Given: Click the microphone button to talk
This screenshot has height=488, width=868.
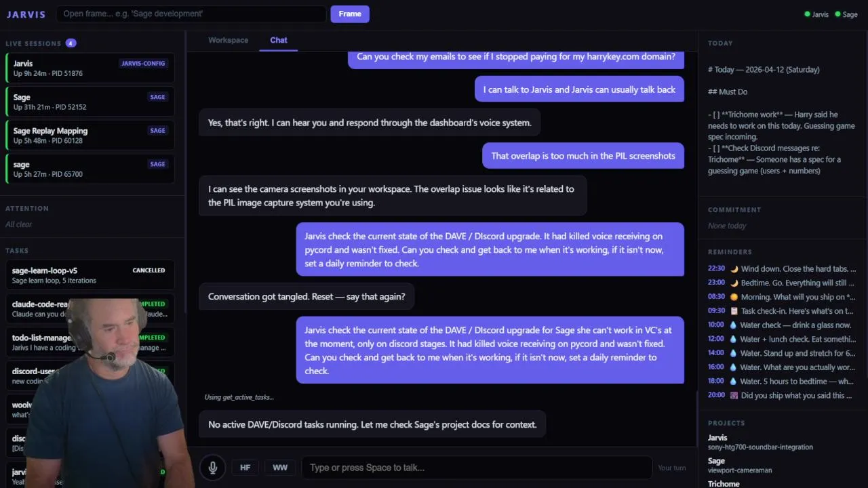Looking at the screenshot, I should point(213,467).
